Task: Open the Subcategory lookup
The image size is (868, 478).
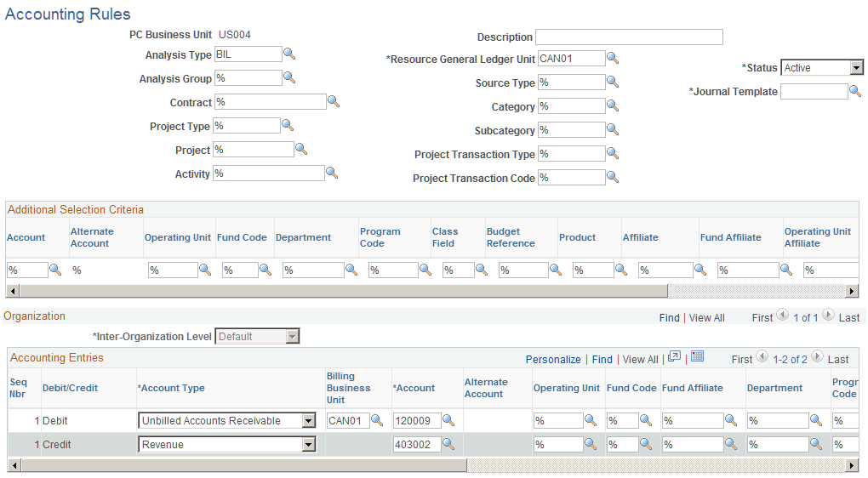Action: pyautogui.click(x=612, y=129)
